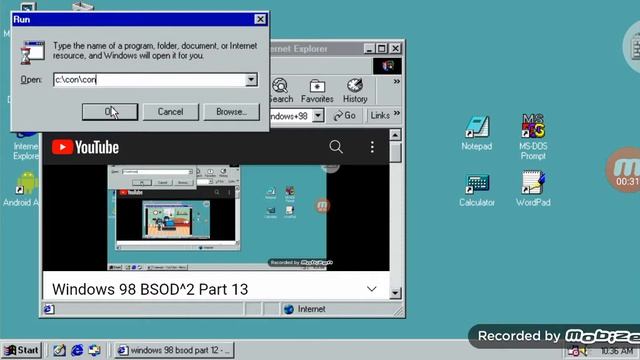640x360 pixels.
Task: Click the Links toolbar label
Action: coord(380,116)
